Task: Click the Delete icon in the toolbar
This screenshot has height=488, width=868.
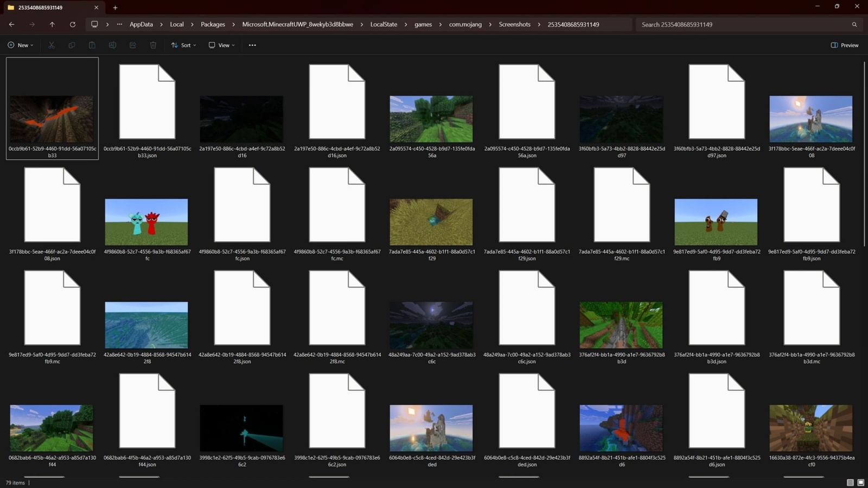Action: pyautogui.click(x=153, y=45)
